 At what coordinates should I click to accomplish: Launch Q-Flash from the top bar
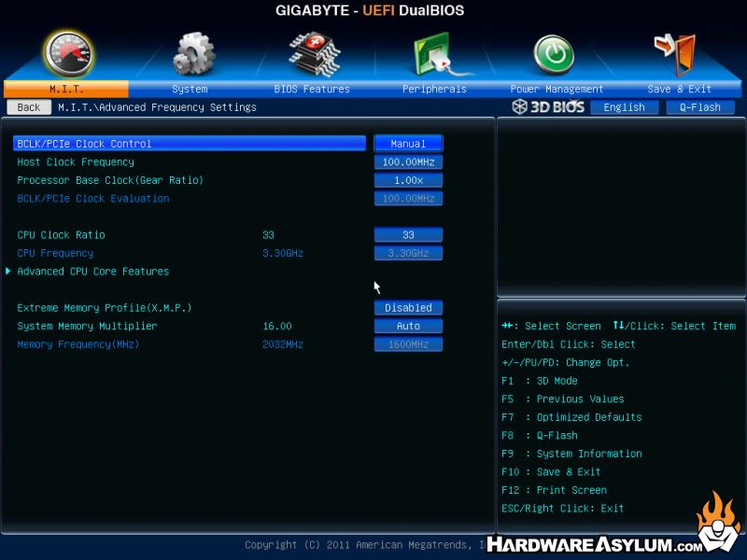coord(700,107)
